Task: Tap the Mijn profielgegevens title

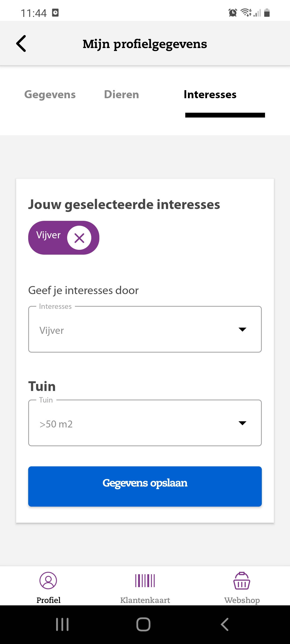Action: (145, 44)
